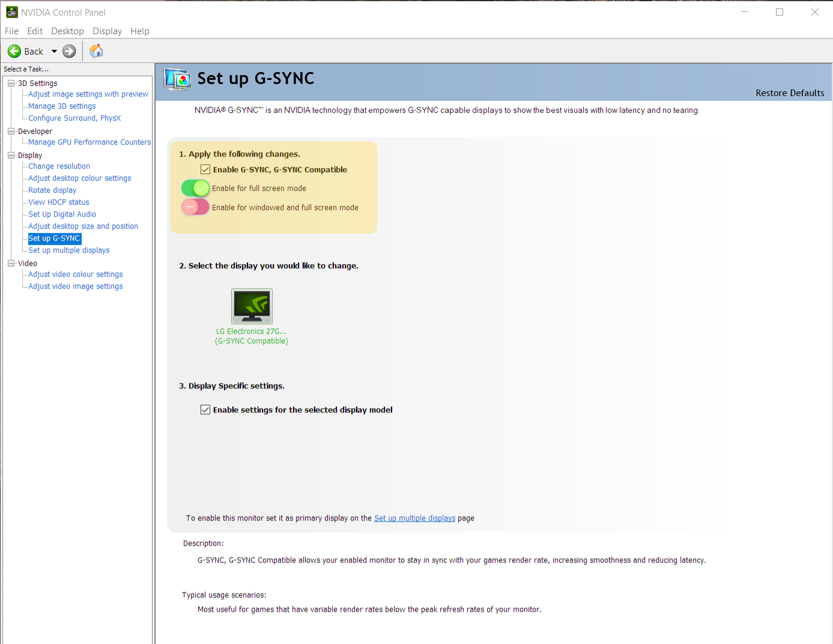
Task: Open Adjust video colour settings
Action: (75, 274)
